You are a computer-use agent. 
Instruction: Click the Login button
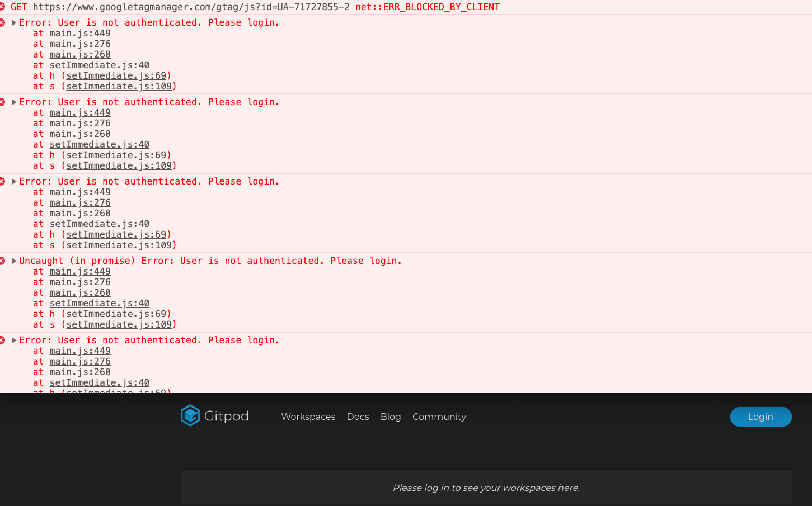tap(761, 417)
